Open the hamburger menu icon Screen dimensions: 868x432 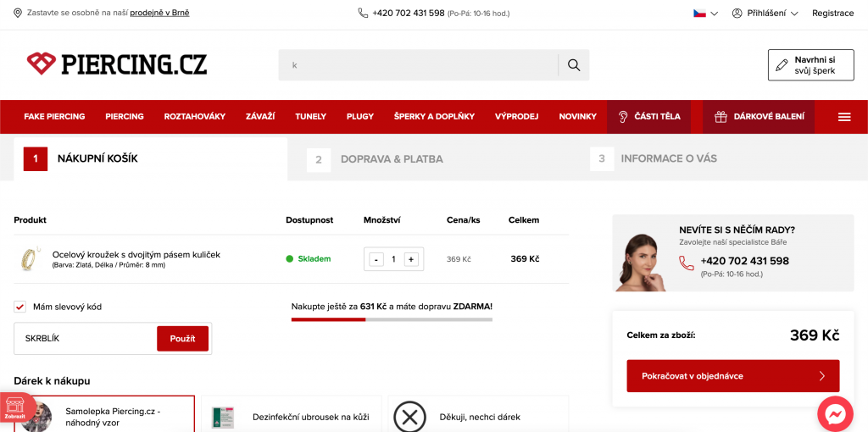coord(844,117)
